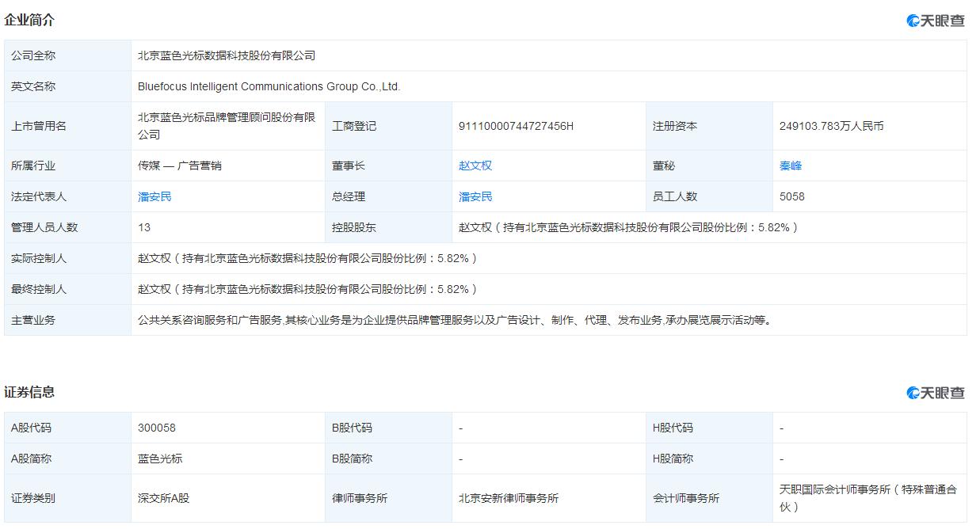Select management headcount value 13
The height and width of the screenshot is (529, 980).
pyautogui.click(x=144, y=227)
